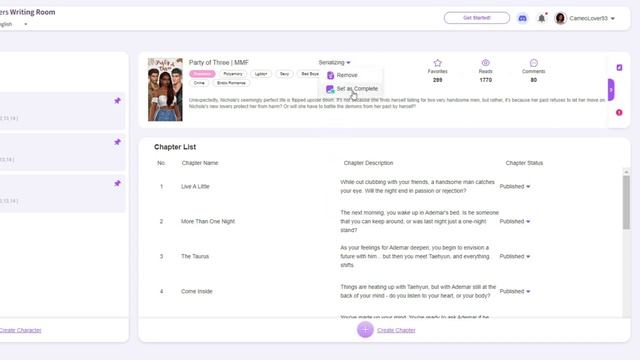640x360 pixels.
Task: Click the pink Romance genre tag
Action: (202, 74)
